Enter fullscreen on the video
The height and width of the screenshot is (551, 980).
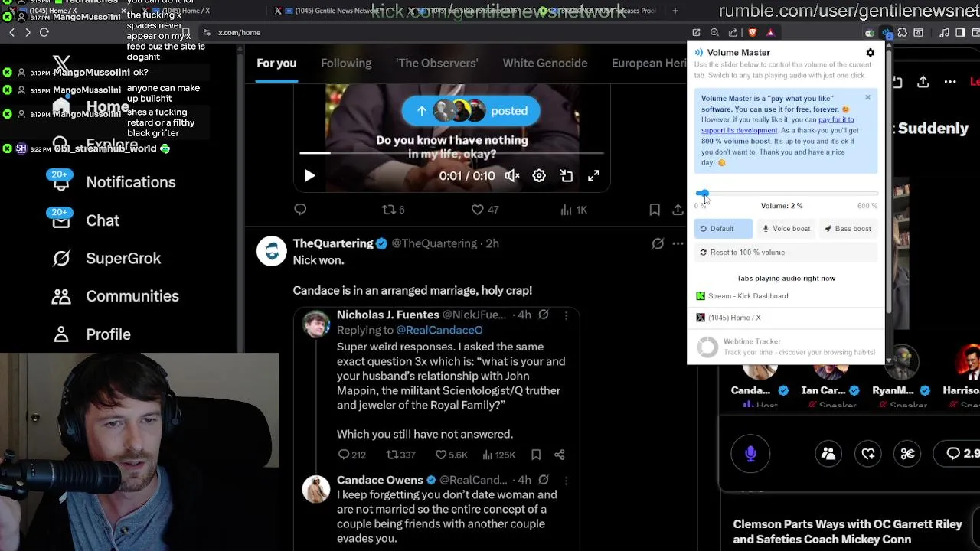click(x=593, y=176)
